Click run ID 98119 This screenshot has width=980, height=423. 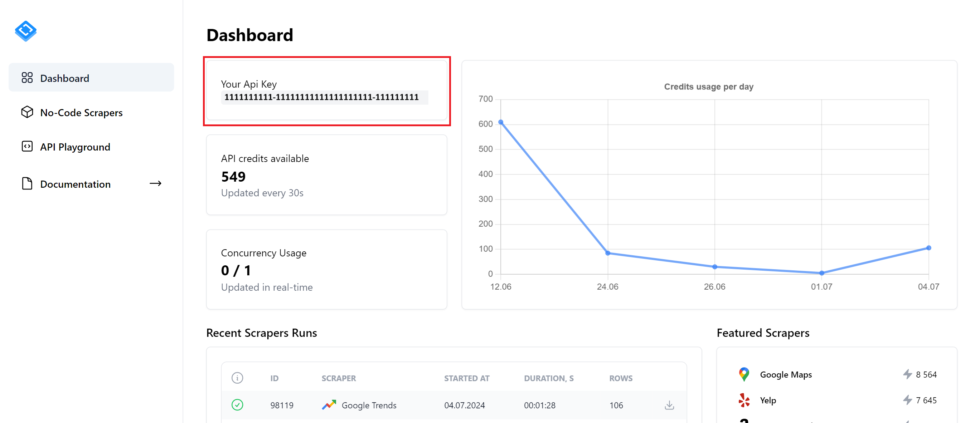282,405
